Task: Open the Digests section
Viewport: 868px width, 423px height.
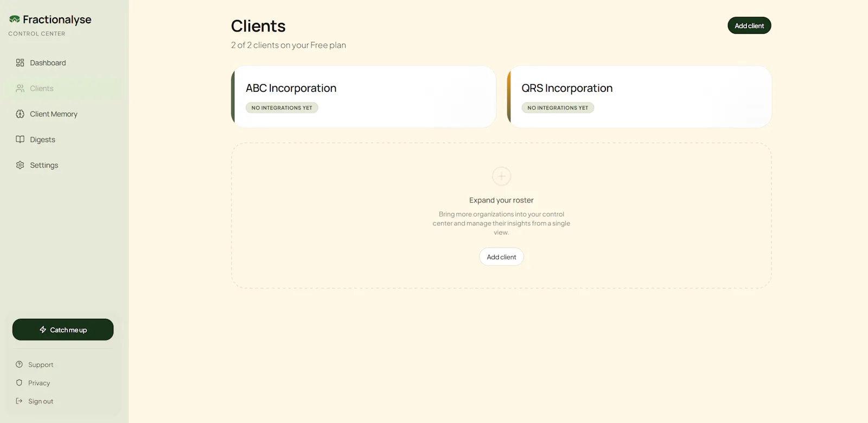Action: [65, 140]
